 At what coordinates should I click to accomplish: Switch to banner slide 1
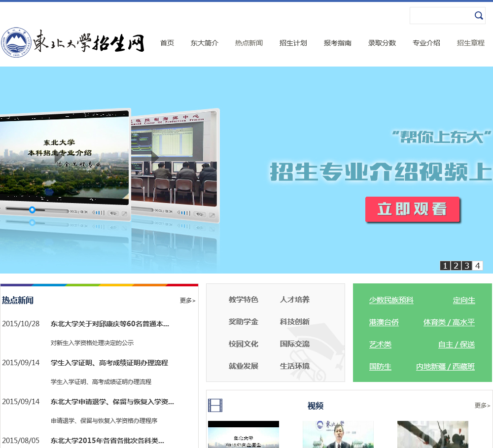pyautogui.click(x=445, y=266)
